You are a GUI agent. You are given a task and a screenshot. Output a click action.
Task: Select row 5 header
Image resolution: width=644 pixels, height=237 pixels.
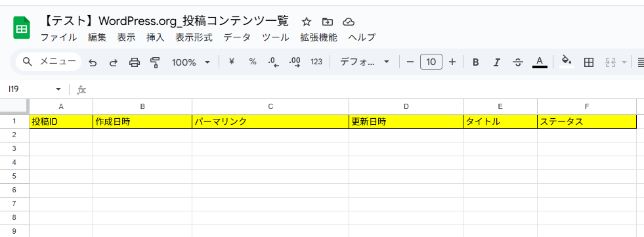click(14, 176)
